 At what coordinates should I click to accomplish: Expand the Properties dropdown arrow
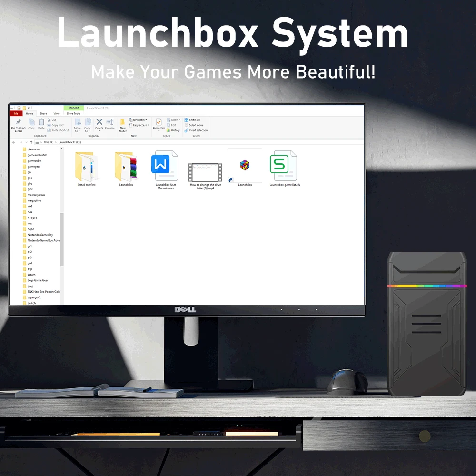click(159, 131)
